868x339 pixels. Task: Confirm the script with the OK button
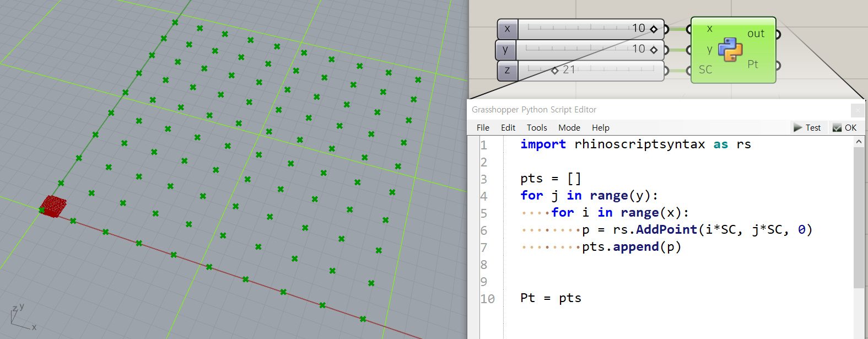coord(844,127)
